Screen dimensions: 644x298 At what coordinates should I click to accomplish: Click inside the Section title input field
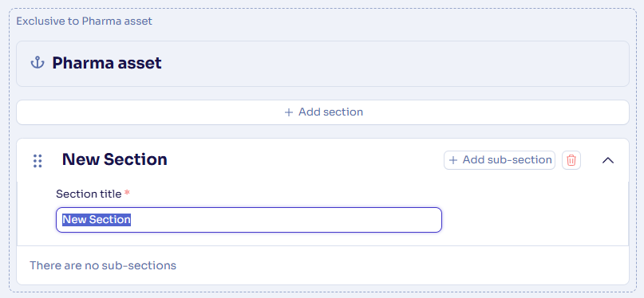(249, 220)
